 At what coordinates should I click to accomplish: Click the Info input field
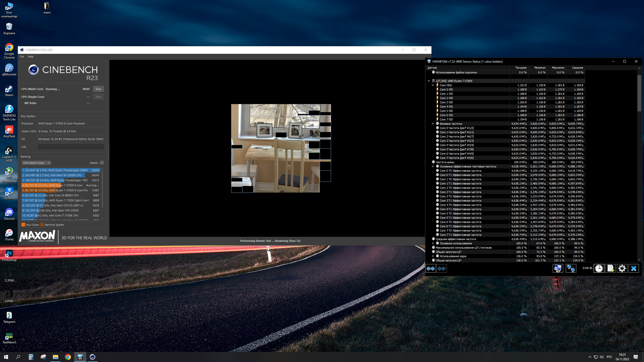click(71, 147)
